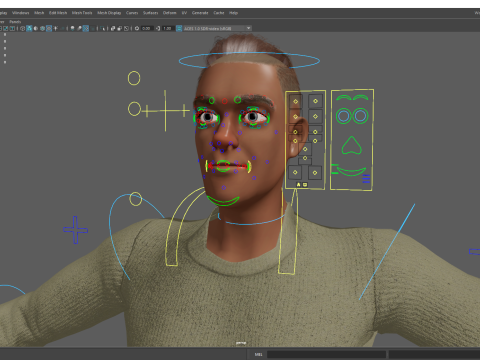Click the Use Default Material icon
Screen dimensions: 480x360
tap(36, 28)
